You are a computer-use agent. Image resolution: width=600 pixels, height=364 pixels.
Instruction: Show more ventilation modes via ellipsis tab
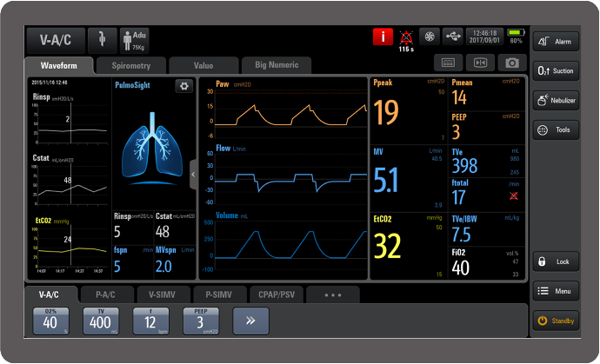point(332,295)
